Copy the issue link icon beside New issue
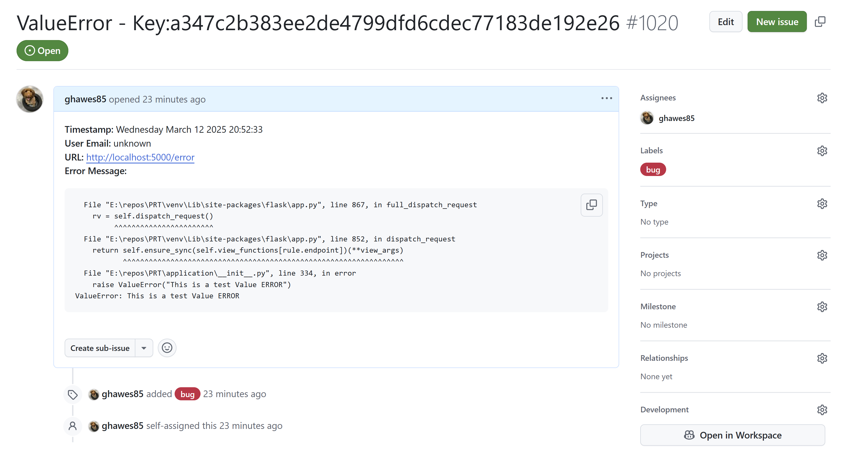The height and width of the screenshot is (454, 868). pos(820,22)
